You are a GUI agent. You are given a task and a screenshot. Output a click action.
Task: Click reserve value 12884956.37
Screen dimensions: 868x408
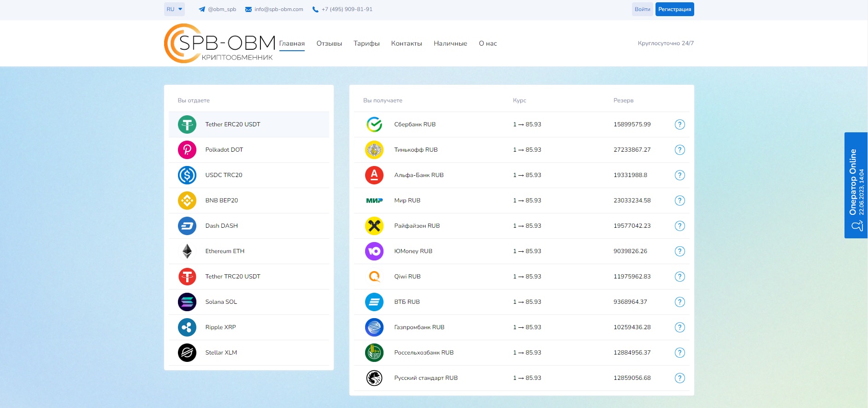tap(632, 353)
